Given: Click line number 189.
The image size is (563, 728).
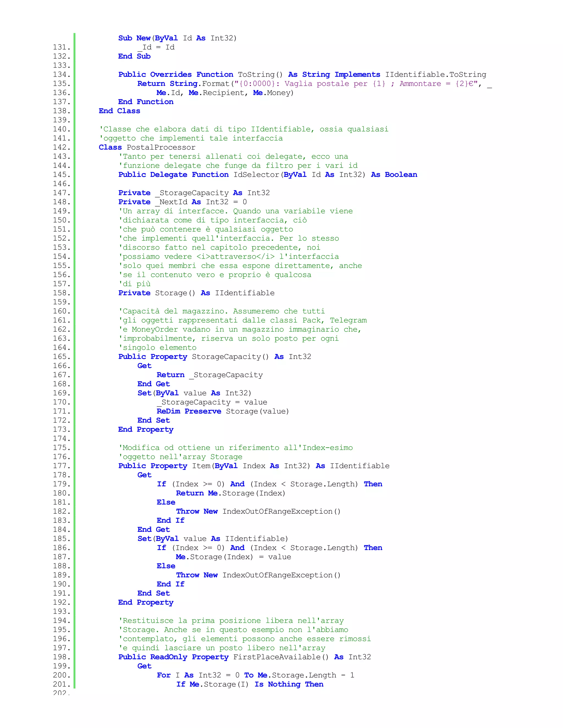Looking at the screenshot, I should (x=61, y=575).
